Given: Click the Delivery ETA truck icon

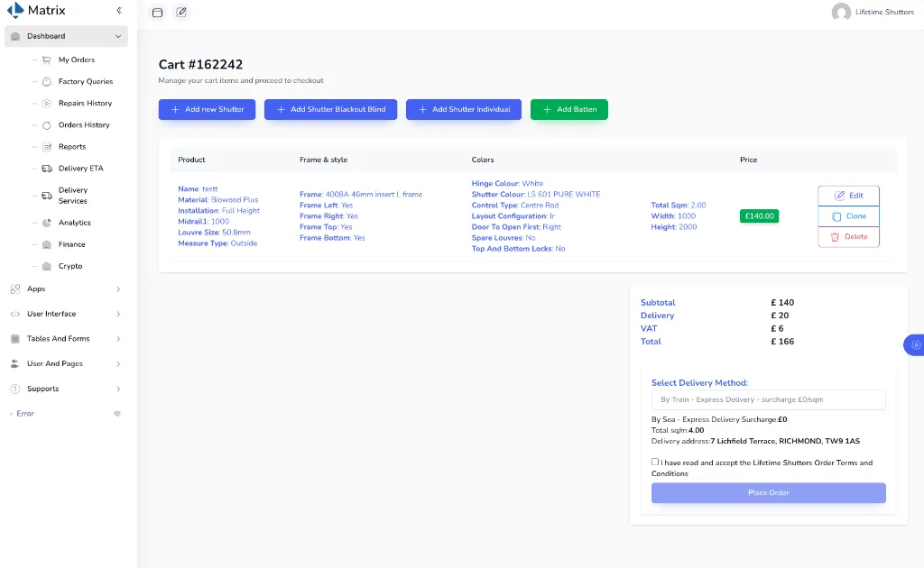Looking at the screenshot, I should click(x=47, y=169).
